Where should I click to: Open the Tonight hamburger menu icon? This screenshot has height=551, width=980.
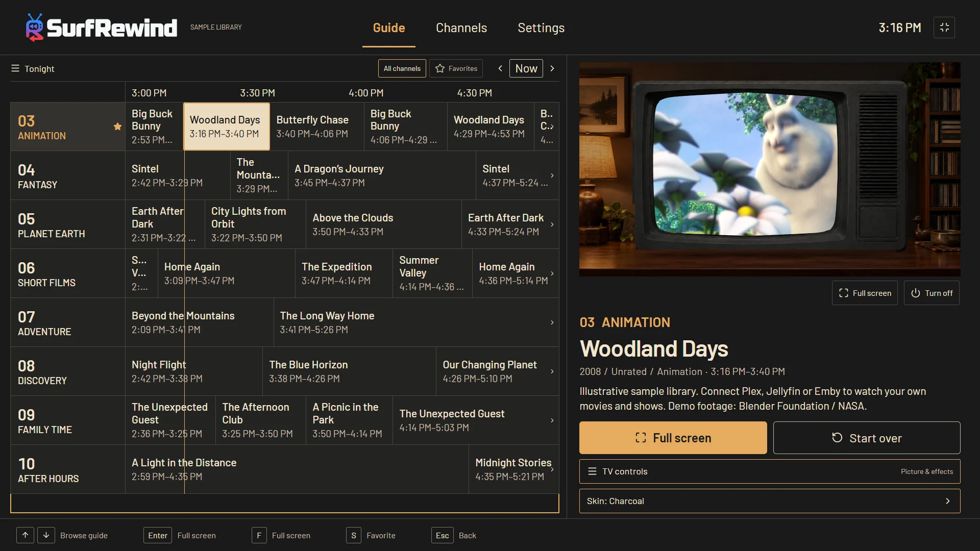[x=15, y=68]
